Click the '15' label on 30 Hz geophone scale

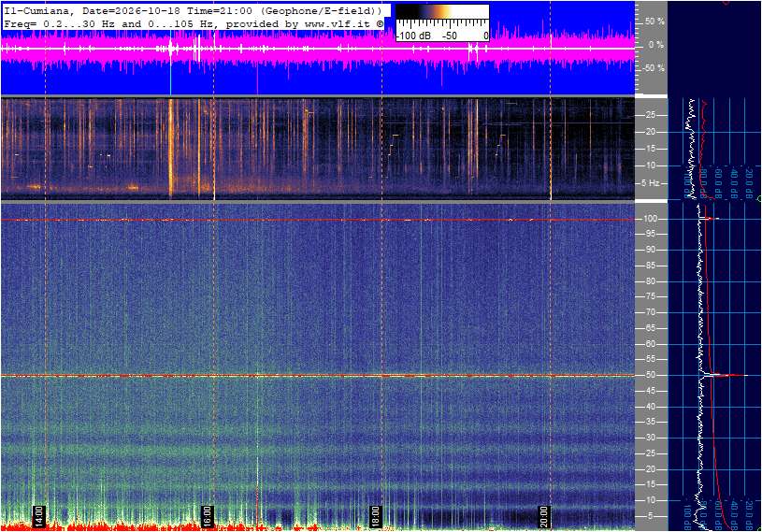(650, 149)
